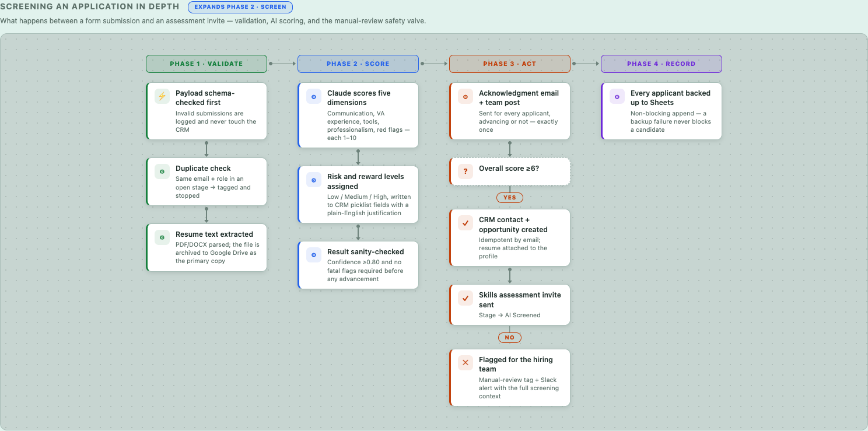
Task: Click the gear icon beside Resume text extracted
Action: (x=162, y=238)
